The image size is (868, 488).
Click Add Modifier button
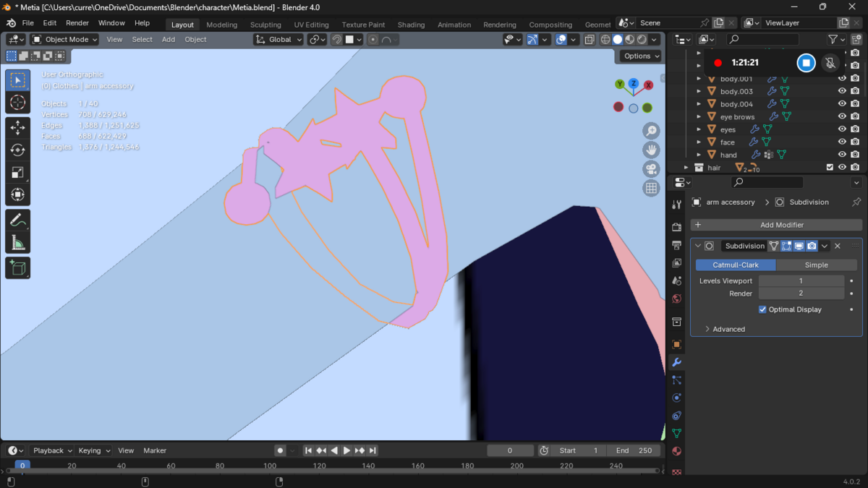[x=776, y=225]
